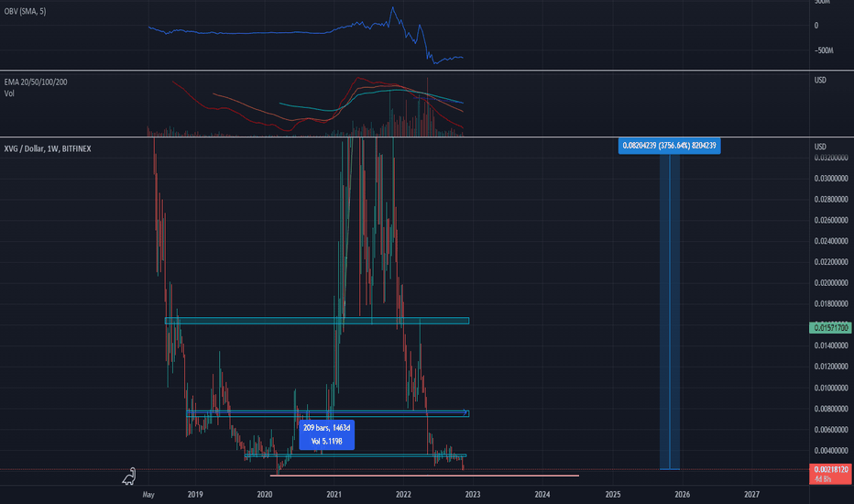Click the 0.00600000 price axis label

pos(831,430)
